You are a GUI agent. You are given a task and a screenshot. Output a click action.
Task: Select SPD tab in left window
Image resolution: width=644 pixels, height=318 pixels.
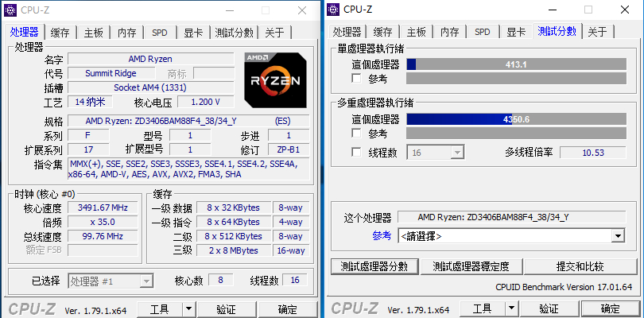click(x=160, y=33)
